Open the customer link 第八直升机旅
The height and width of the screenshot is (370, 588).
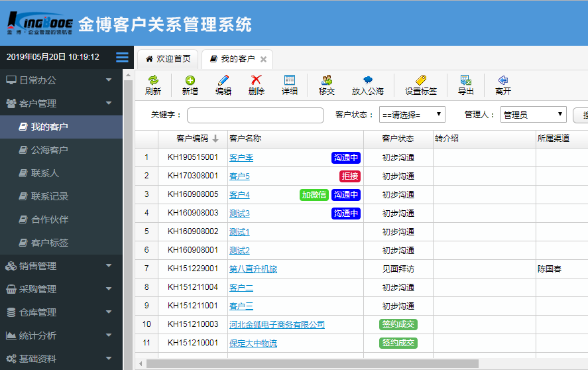coord(253,269)
